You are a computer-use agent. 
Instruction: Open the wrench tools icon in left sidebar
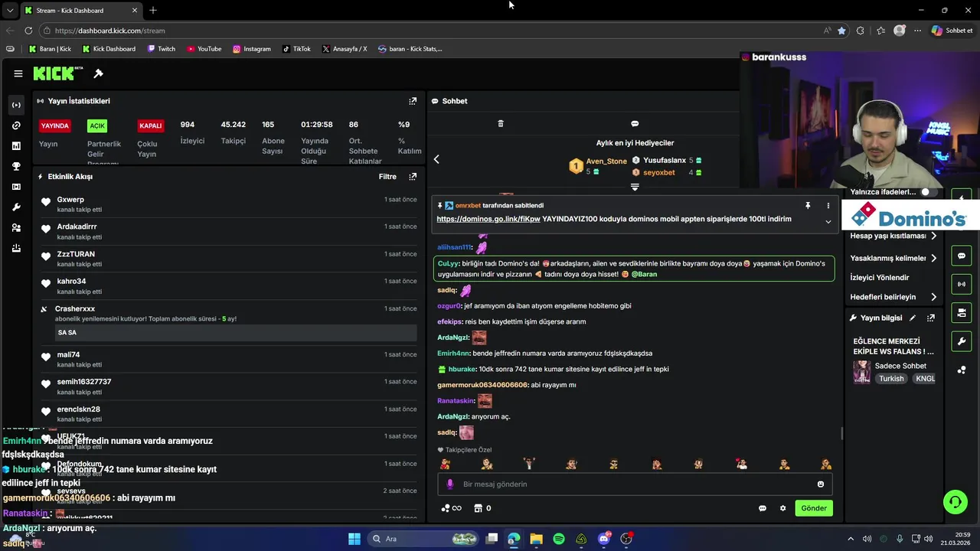[x=16, y=207]
